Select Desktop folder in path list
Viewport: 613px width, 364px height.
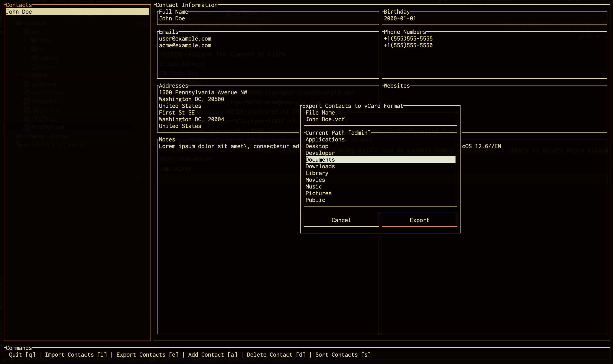click(x=317, y=146)
